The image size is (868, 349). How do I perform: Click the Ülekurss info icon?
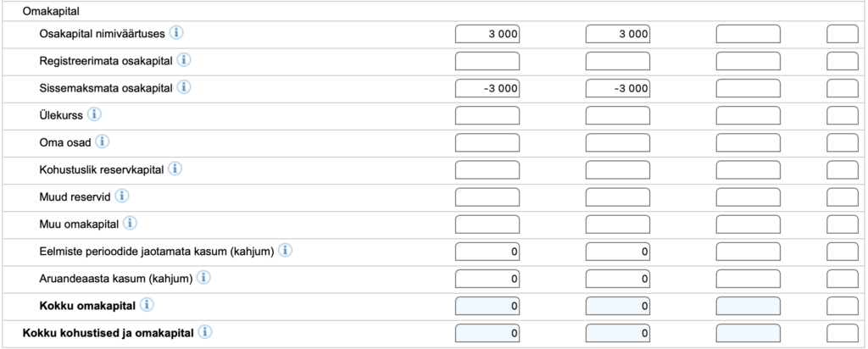[95, 115]
